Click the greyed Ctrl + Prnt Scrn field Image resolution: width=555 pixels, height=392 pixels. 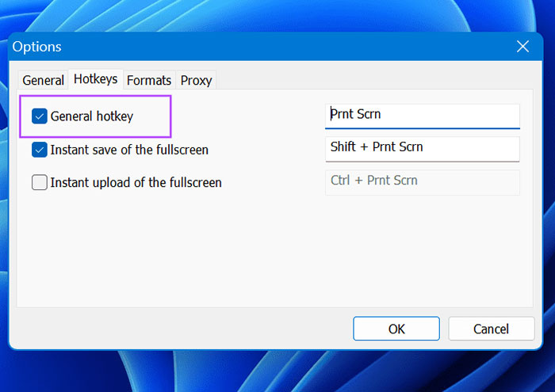[422, 181]
